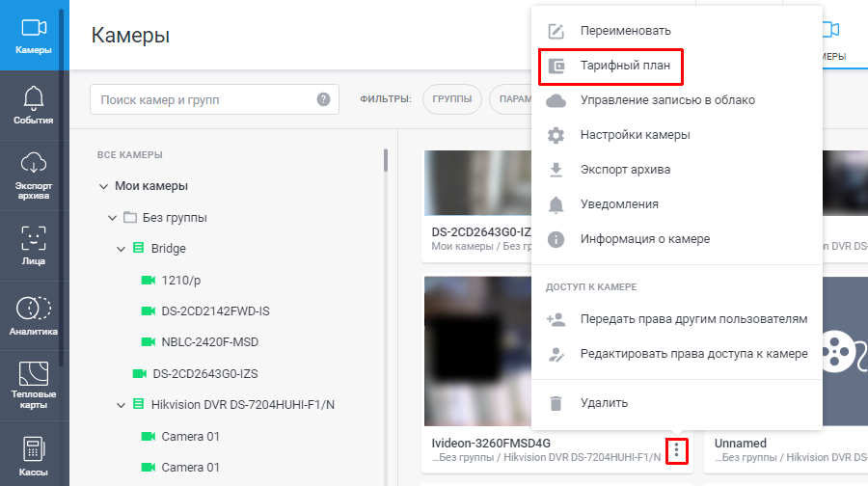Click the download icon in context menu
The image size is (868, 486).
click(556, 170)
